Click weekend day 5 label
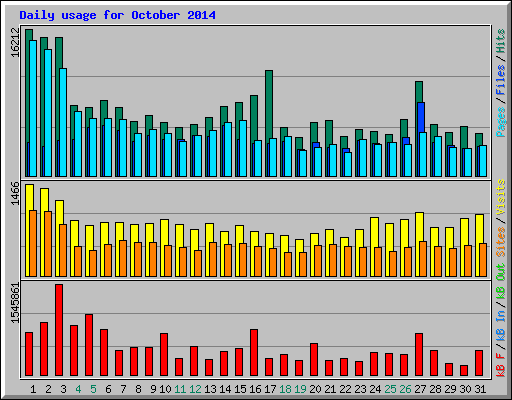 (x=93, y=389)
